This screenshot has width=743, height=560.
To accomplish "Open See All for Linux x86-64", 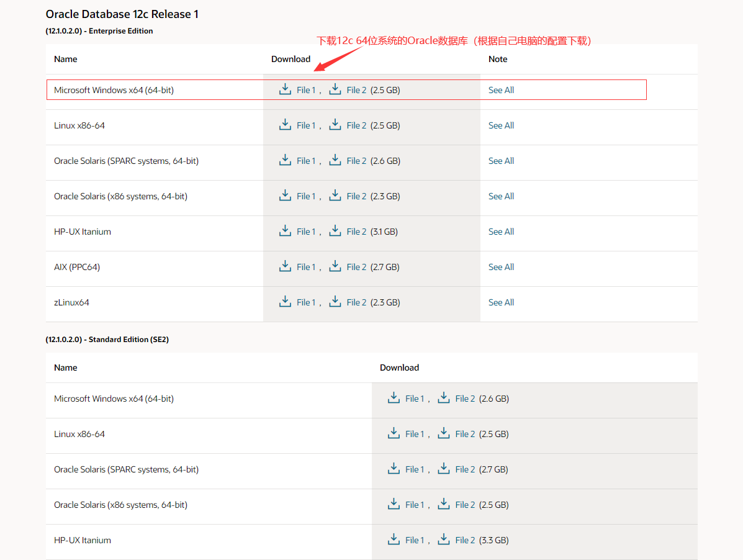I will coord(501,125).
